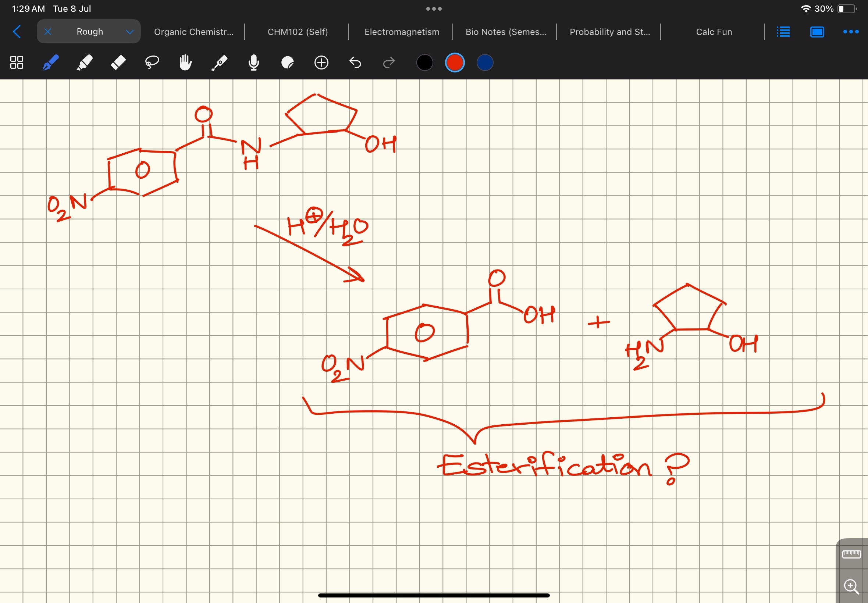Choose the red ink color
This screenshot has height=603, width=868.
click(x=455, y=63)
